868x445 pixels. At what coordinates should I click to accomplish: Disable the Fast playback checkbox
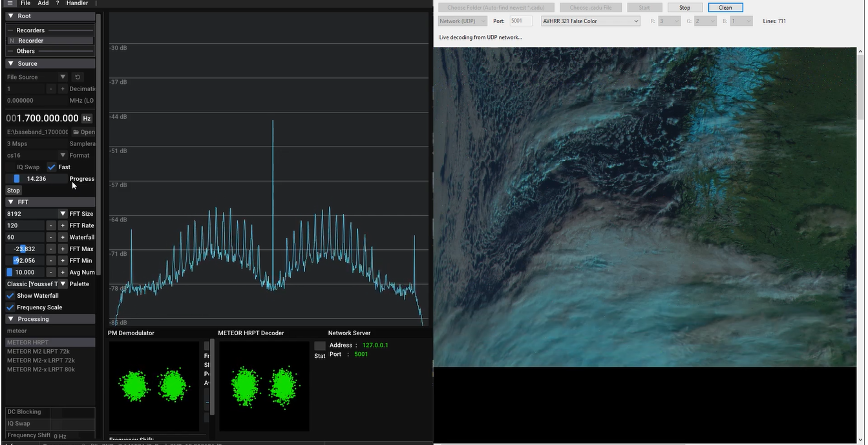coord(52,167)
